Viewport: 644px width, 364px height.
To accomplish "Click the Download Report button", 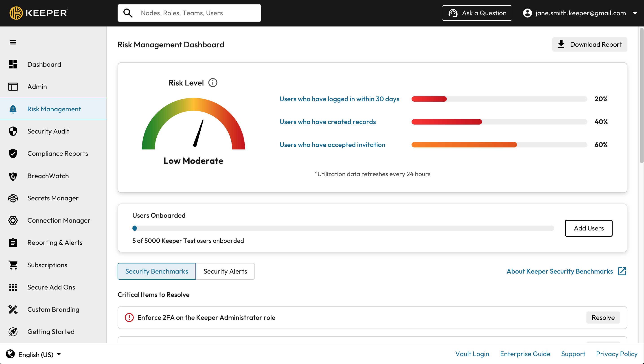I will click(x=589, y=44).
